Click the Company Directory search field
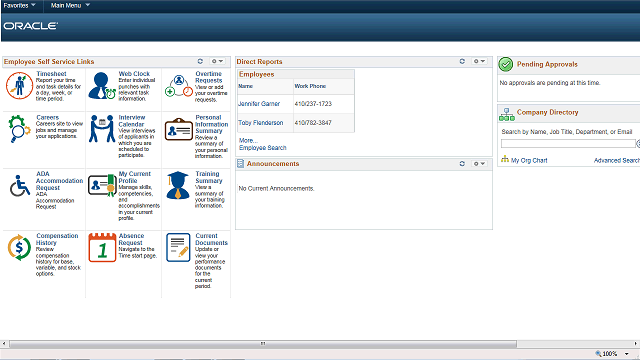 pyautogui.click(x=568, y=144)
